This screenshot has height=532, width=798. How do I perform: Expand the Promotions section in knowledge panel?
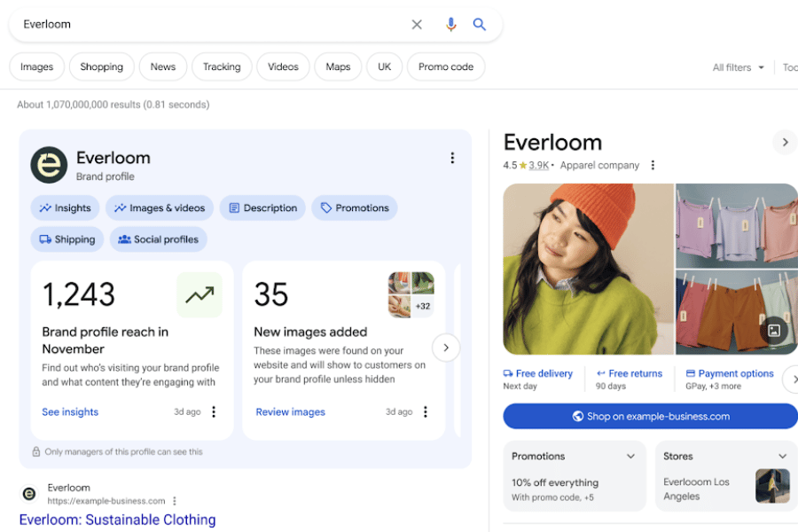630,456
